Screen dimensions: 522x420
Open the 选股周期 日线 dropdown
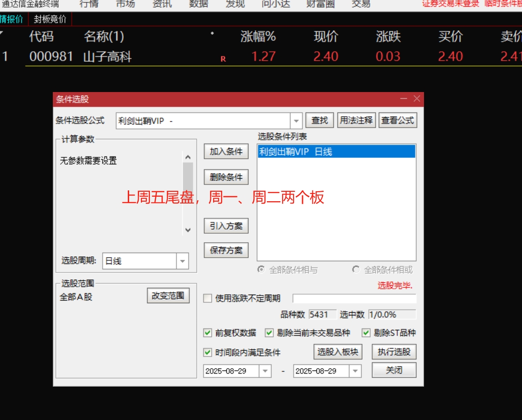(182, 261)
